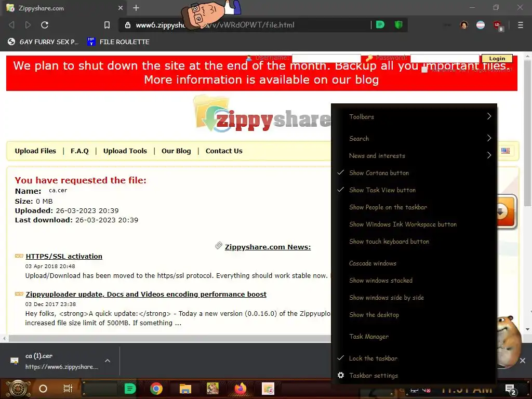Screen dimensions: 532x399
Task: Click the green shield icon in address bar
Action: (398, 24)
